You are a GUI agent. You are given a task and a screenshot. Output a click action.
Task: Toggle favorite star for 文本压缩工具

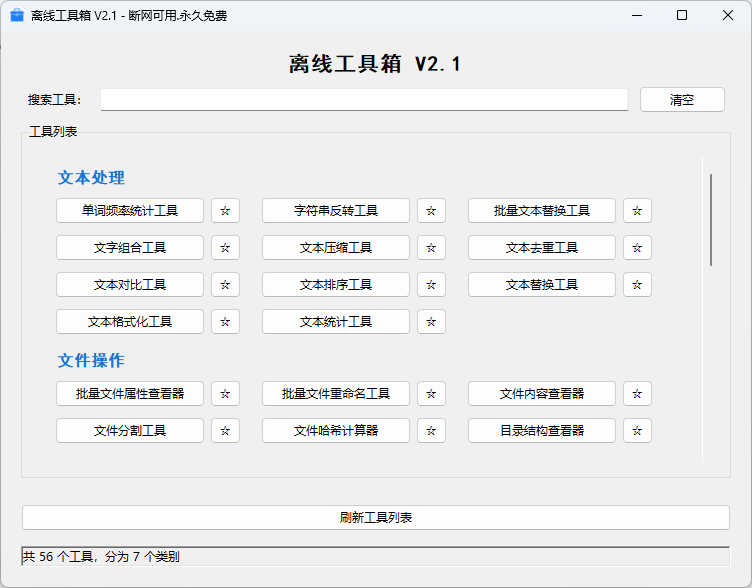[431, 247]
